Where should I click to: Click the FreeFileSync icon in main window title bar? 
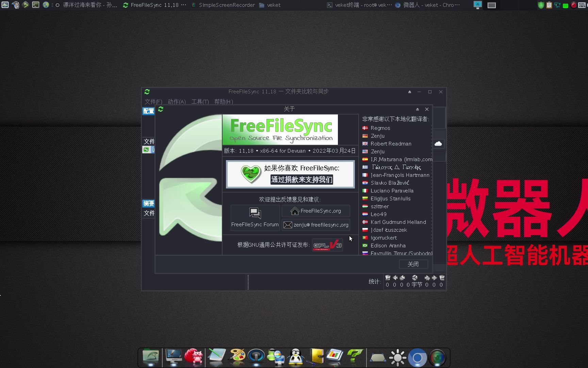tap(147, 92)
